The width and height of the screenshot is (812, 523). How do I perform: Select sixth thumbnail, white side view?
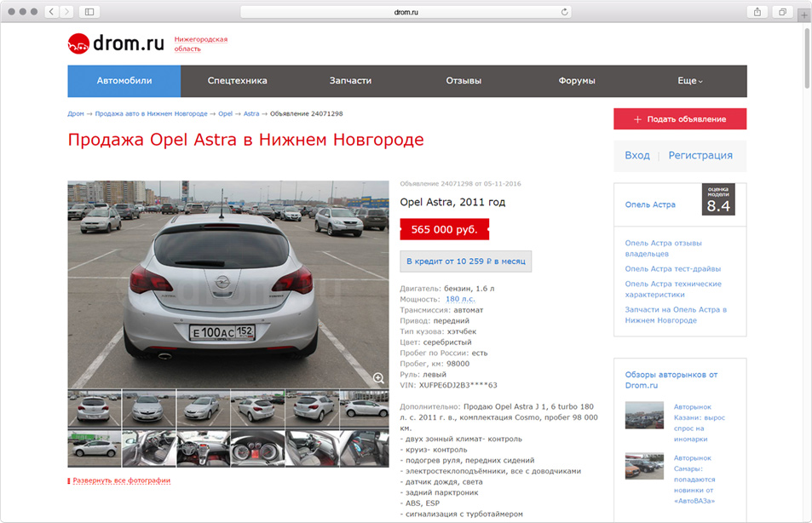point(365,409)
